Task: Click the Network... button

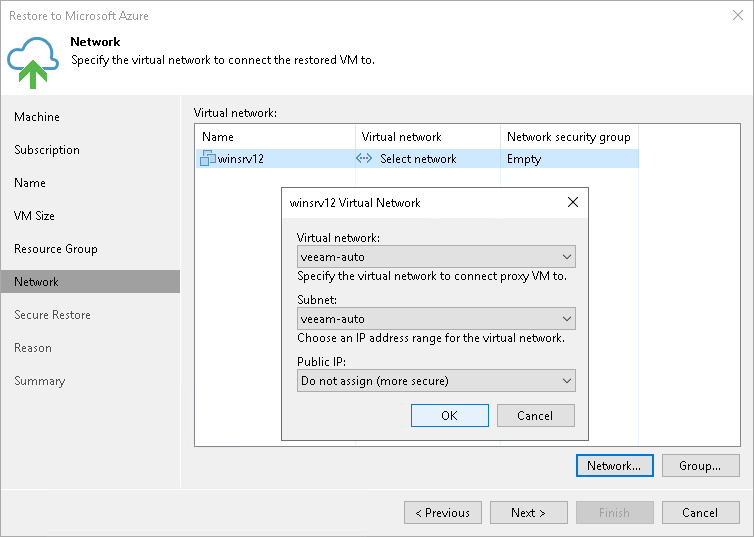Action: tap(615, 465)
